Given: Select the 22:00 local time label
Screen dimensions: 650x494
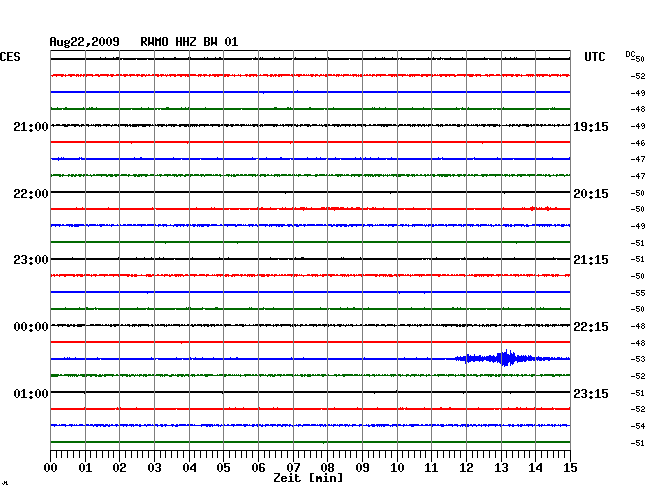Looking at the screenshot, I should [x=31, y=194].
